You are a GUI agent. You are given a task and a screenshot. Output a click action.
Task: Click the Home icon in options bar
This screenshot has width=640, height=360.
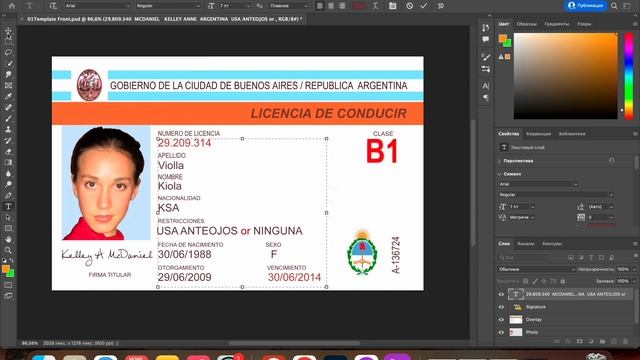[11, 6]
